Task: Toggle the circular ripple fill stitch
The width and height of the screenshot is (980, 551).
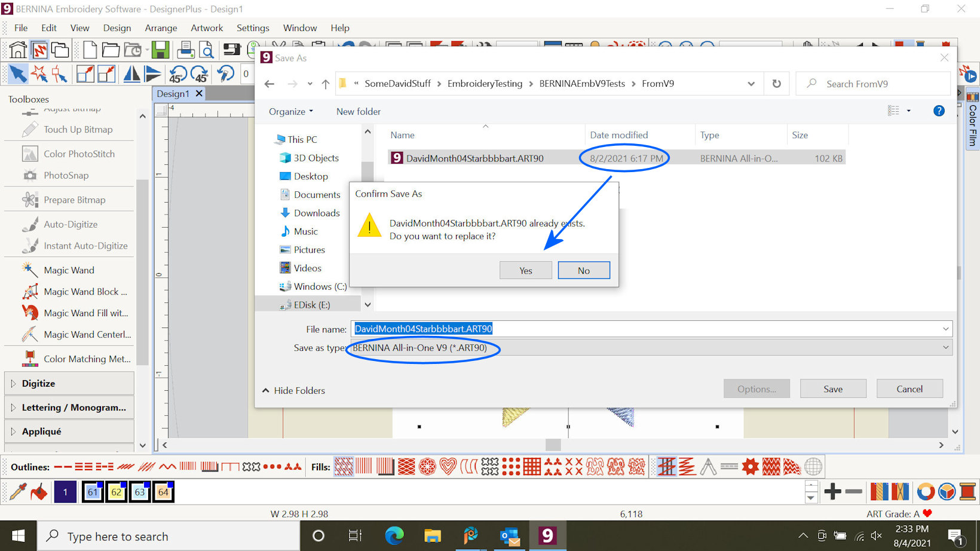Action: click(x=427, y=467)
